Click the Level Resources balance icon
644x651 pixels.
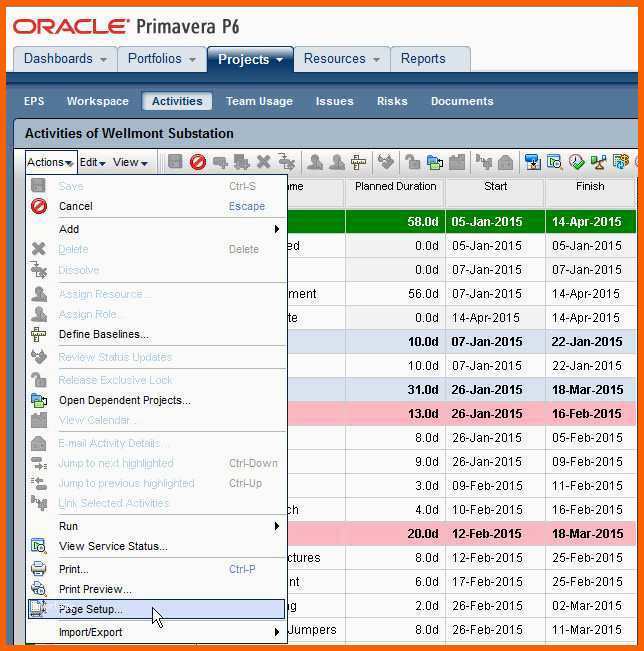[598, 162]
